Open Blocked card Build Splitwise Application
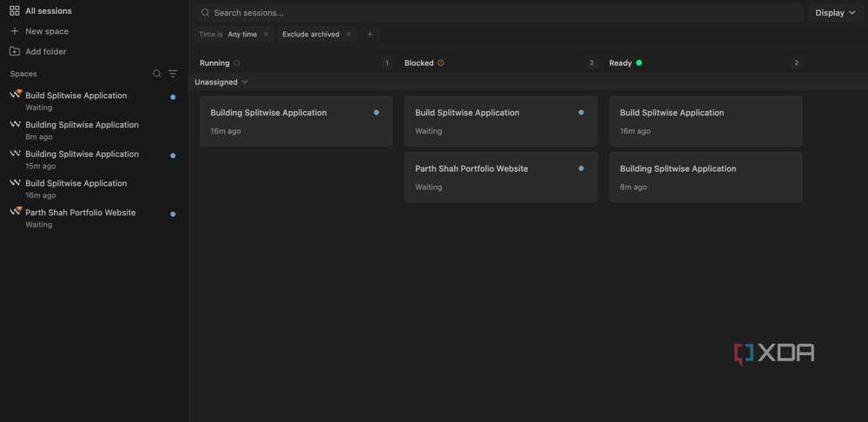Image resolution: width=868 pixels, height=422 pixels. (501, 122)
